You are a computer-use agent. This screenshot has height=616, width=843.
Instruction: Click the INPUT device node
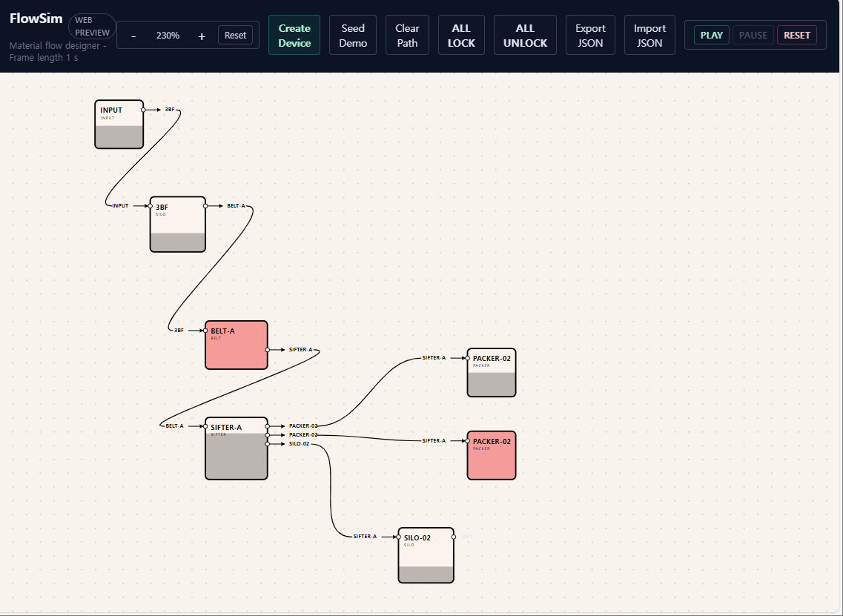(x=119, y=125)
